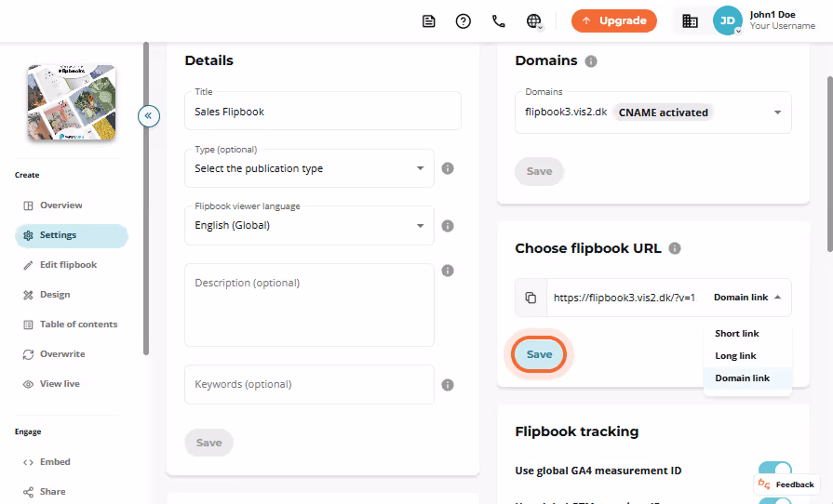Click the Description text area

point(309,305)
